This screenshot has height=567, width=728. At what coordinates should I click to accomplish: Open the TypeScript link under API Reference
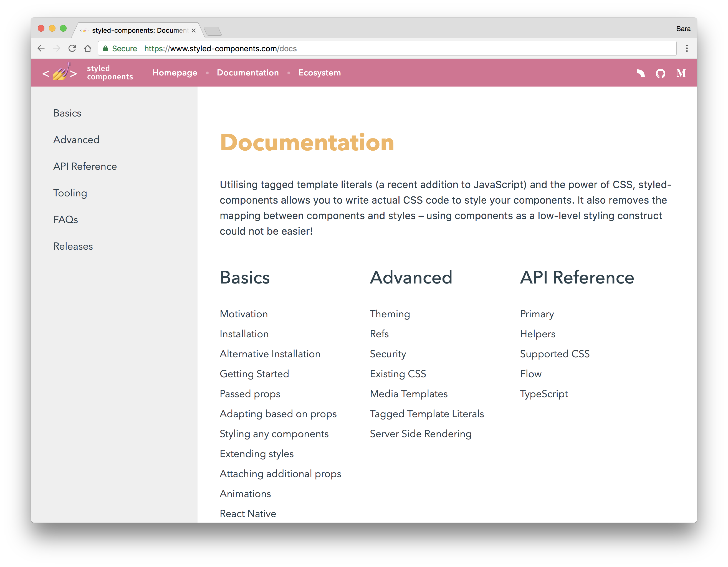[x=544, y=394]
